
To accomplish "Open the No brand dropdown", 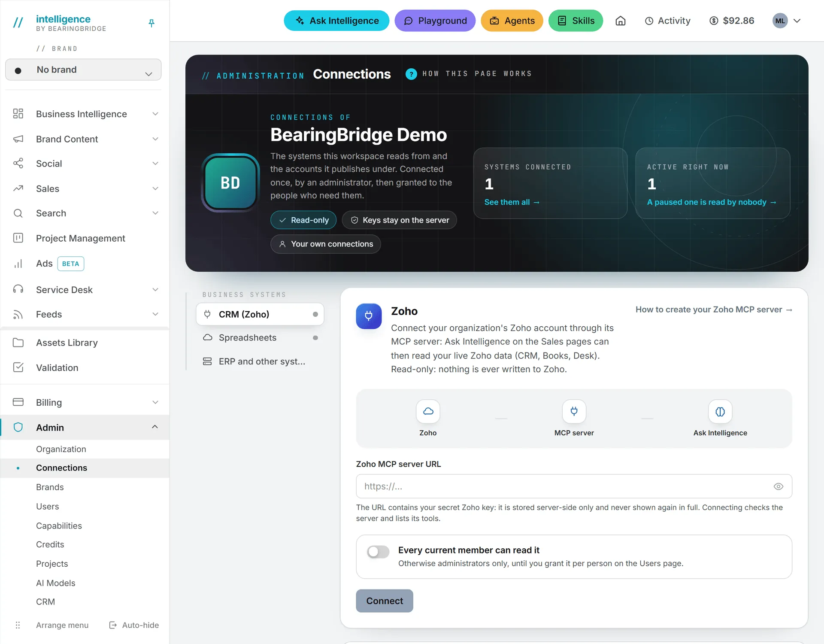I will (x=83, y=70).
